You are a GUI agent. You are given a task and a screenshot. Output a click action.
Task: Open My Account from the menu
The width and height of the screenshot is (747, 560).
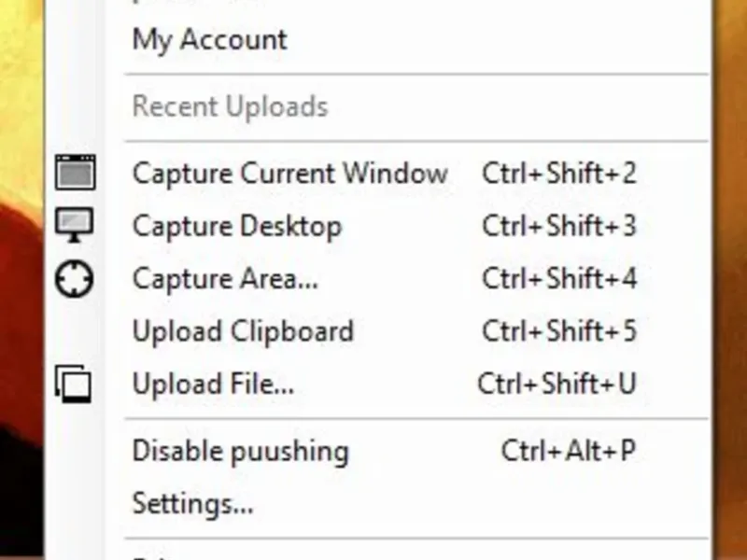[209, 40]
